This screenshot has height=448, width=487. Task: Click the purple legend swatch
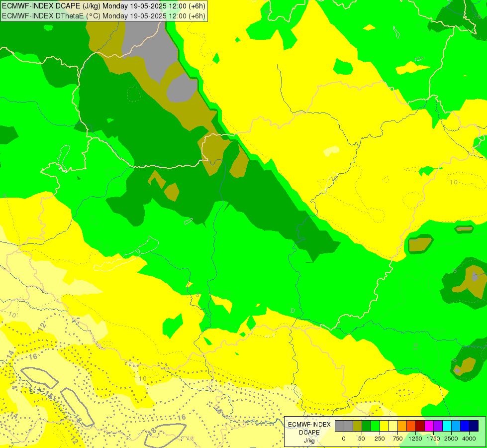pyautogui.click(x=438, y=426)
